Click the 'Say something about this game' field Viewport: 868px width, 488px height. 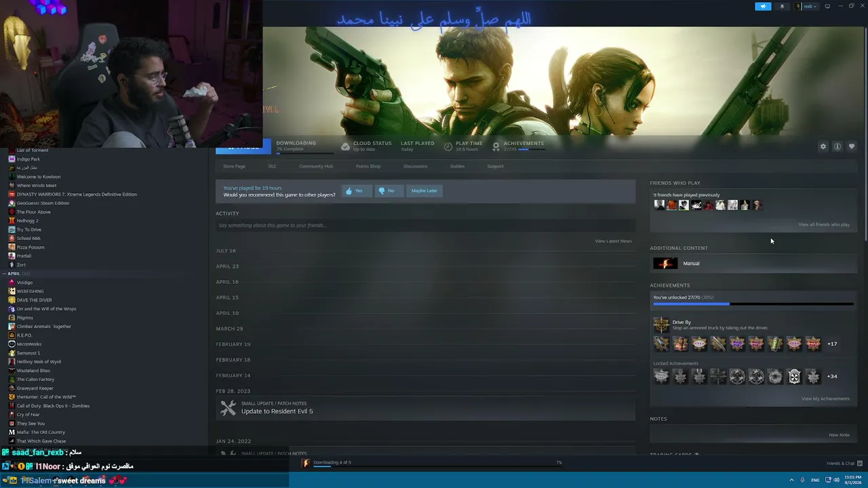tap(425, 225)
